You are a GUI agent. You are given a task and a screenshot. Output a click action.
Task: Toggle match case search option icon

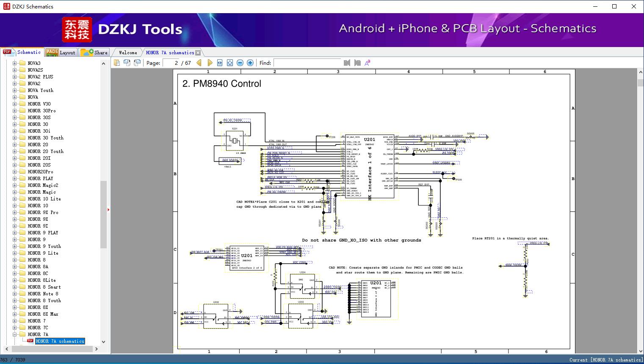point(368,63)
